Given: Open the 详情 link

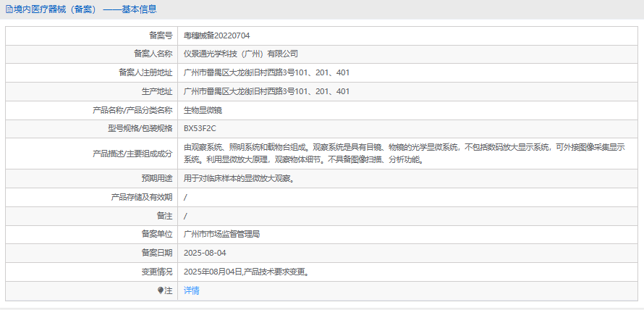Looking at the screenshot, I should point(192,290).
